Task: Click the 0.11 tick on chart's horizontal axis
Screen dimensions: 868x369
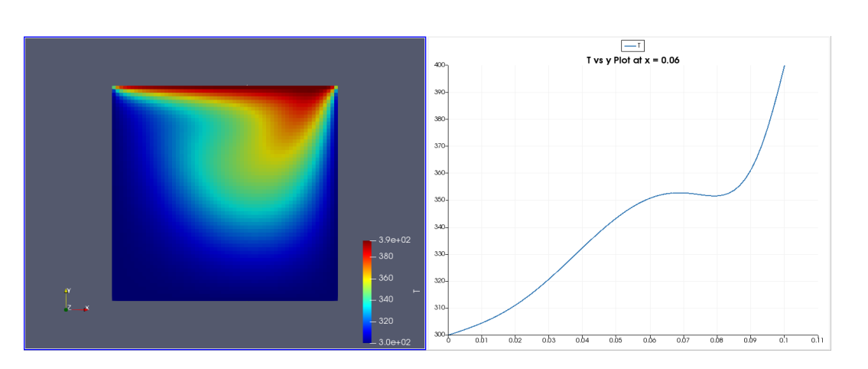Action: [817, 340]
